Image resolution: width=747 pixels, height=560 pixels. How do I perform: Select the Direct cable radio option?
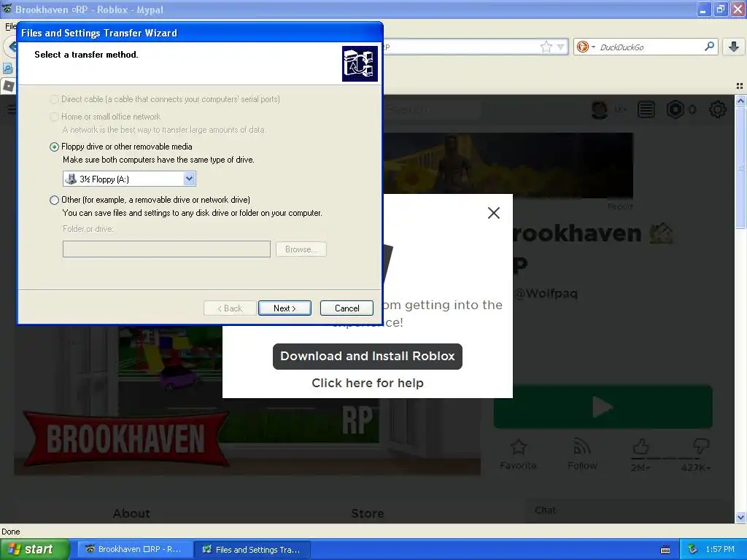pos(54,99)
